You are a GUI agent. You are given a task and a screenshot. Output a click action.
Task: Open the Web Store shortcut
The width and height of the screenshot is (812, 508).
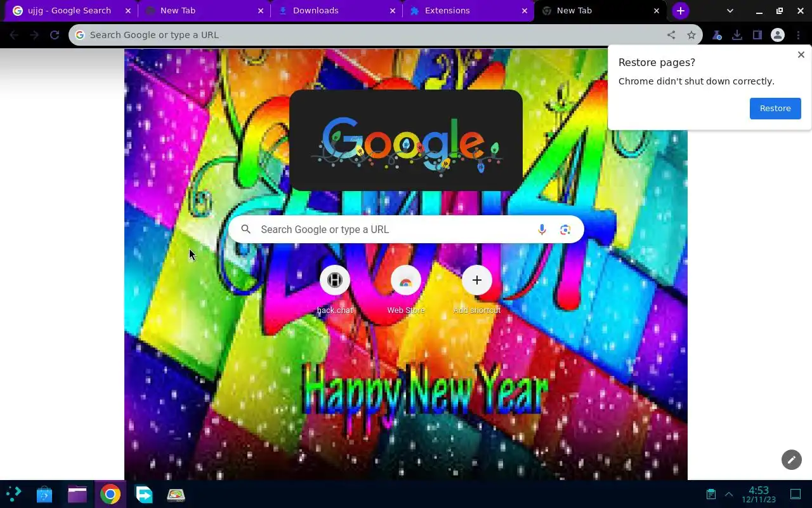pos(406,290)
